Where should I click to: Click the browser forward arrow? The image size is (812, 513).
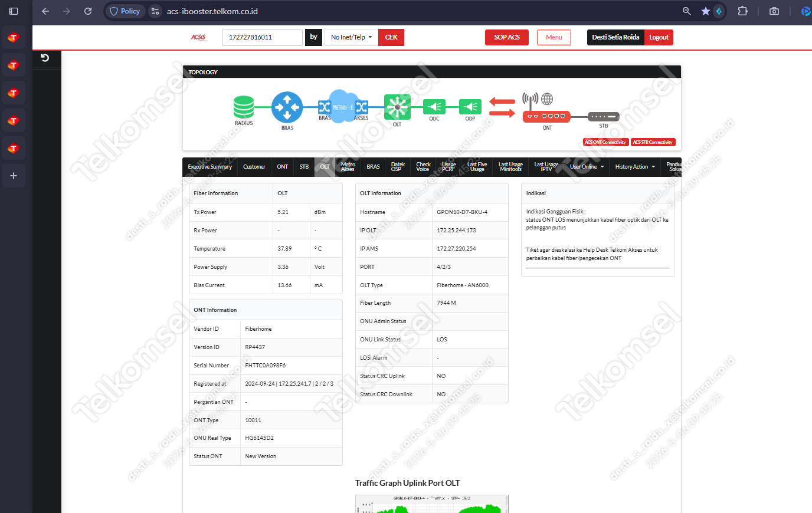coord(67,11)
